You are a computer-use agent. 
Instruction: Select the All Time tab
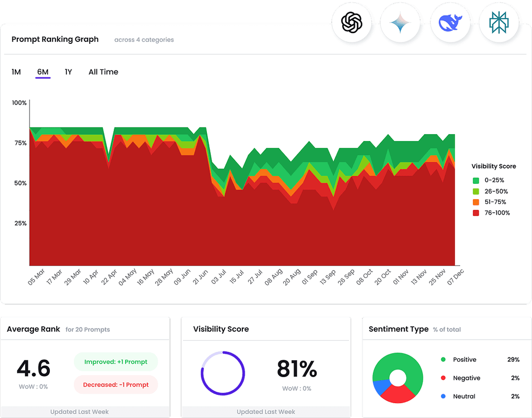(103, 72)
